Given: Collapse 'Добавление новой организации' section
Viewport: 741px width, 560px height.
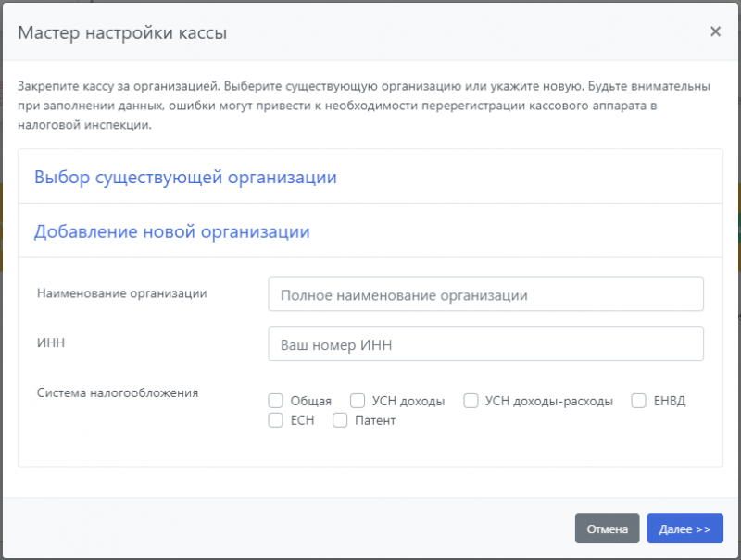Looking at the screenshot, I should tap(172, 231).
